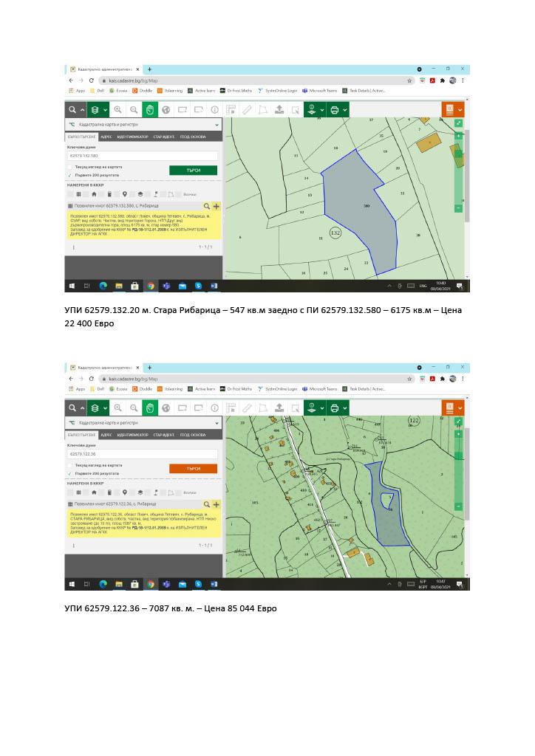
Task: Click the zoom in magnifier in the upper screenshot
Action: point(119,109)
